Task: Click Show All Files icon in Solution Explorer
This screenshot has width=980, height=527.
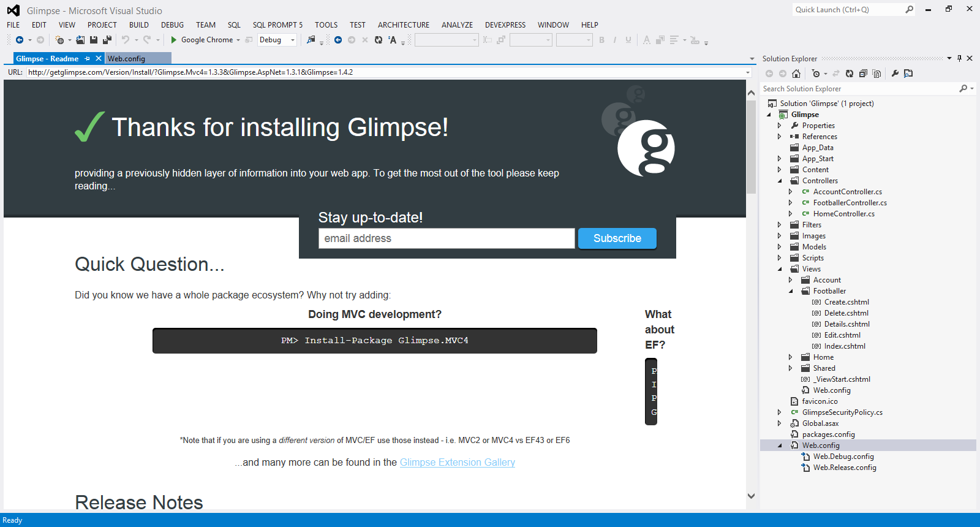Action: point(876,74)
